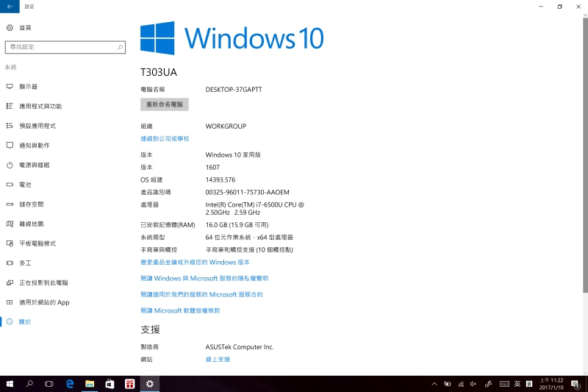Open the Windows Start menu
The height and width of the screenshot is (392, 588).
pyautogui.click(x=10, y=384)
